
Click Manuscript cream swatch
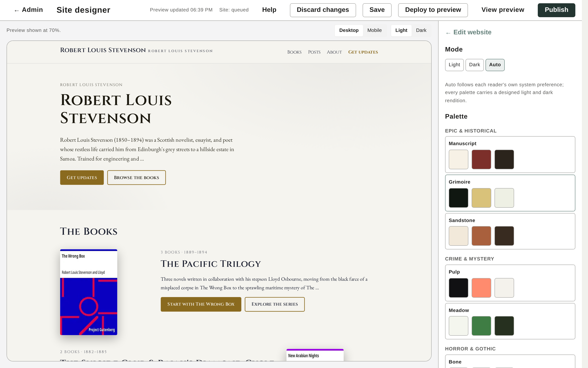pyautogui.click(x=458, y=159)
